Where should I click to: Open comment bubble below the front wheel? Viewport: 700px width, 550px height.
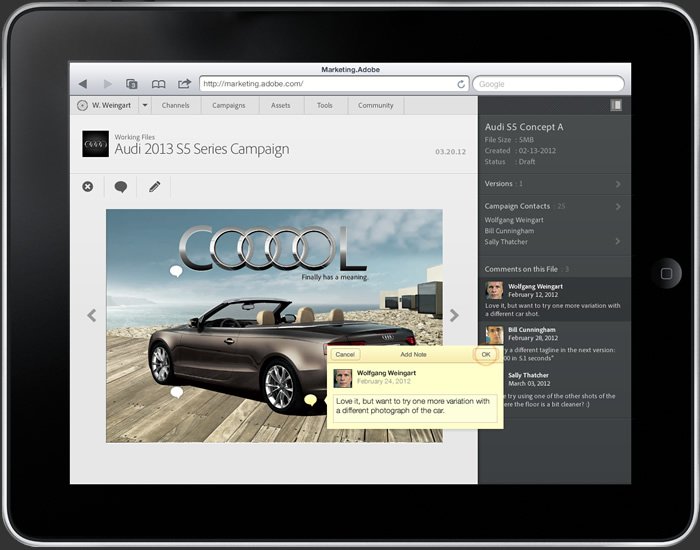177,392
